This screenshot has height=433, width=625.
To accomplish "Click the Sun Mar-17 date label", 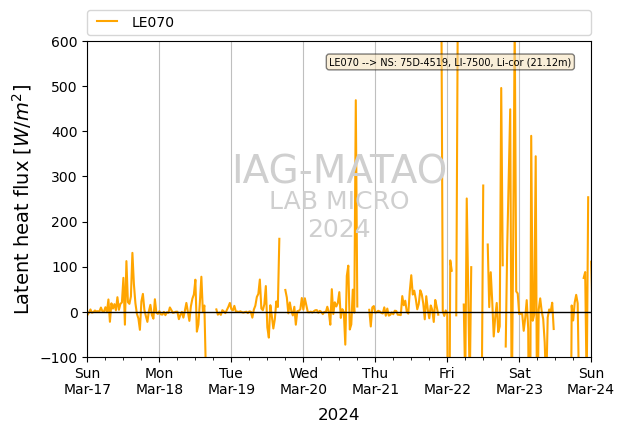I will tap(87, 381).
